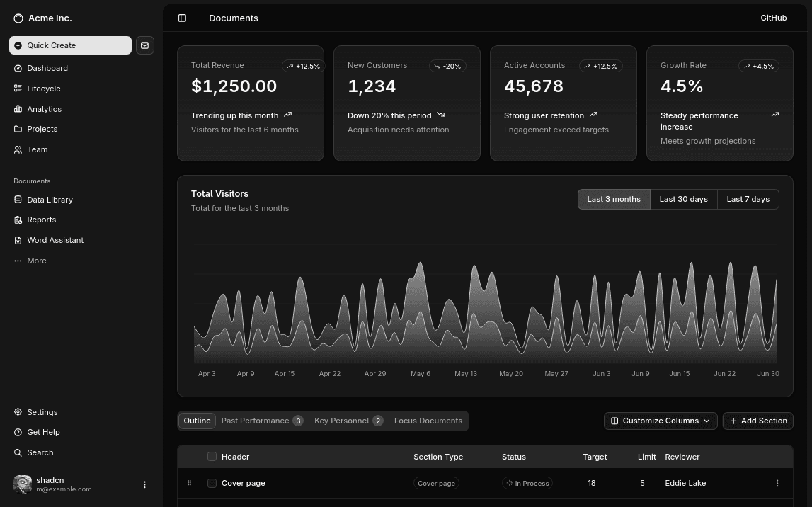Select the Focus Documents tab
The height and width of the screenshot is (507, 812).
coord(428,421)
